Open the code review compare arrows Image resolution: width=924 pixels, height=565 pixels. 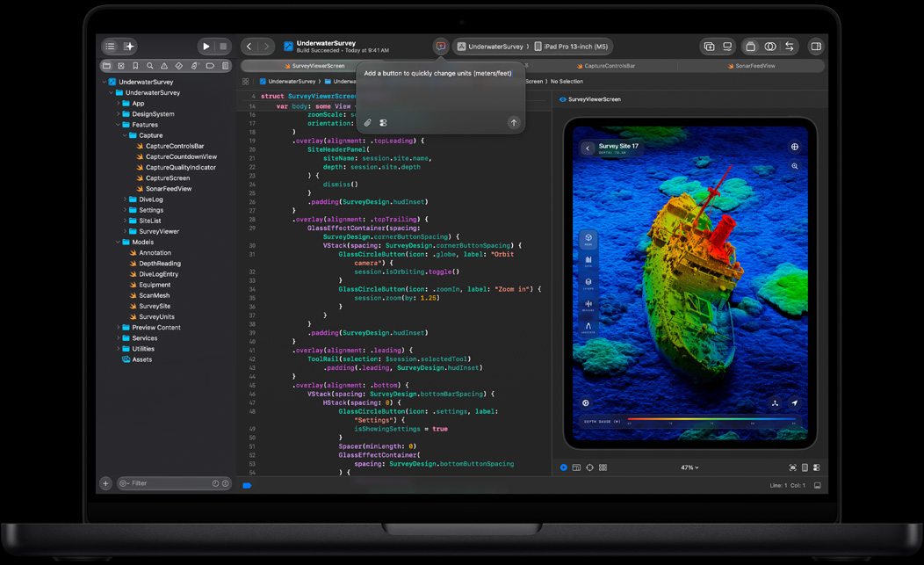789,47
